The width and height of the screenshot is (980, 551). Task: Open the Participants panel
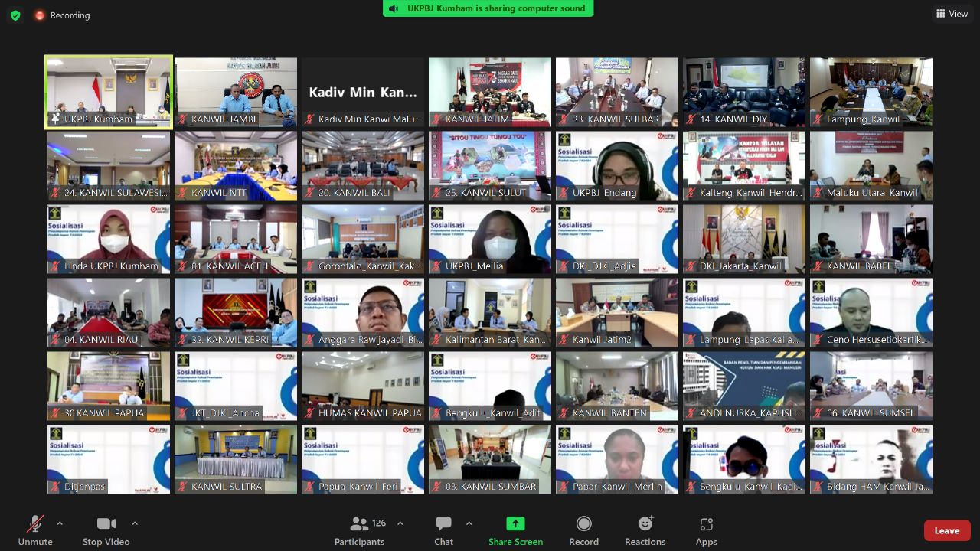click(x=359, y=530)
